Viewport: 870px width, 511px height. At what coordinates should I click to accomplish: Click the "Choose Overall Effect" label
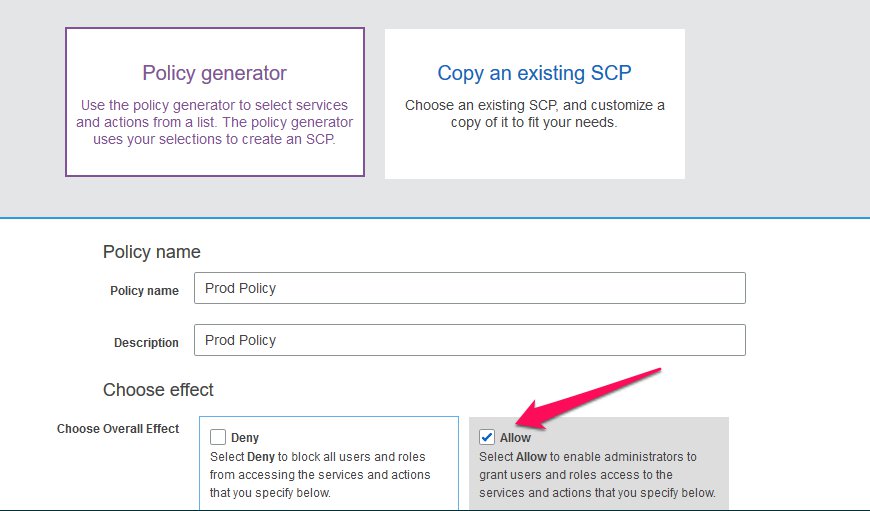click(118, 429)
